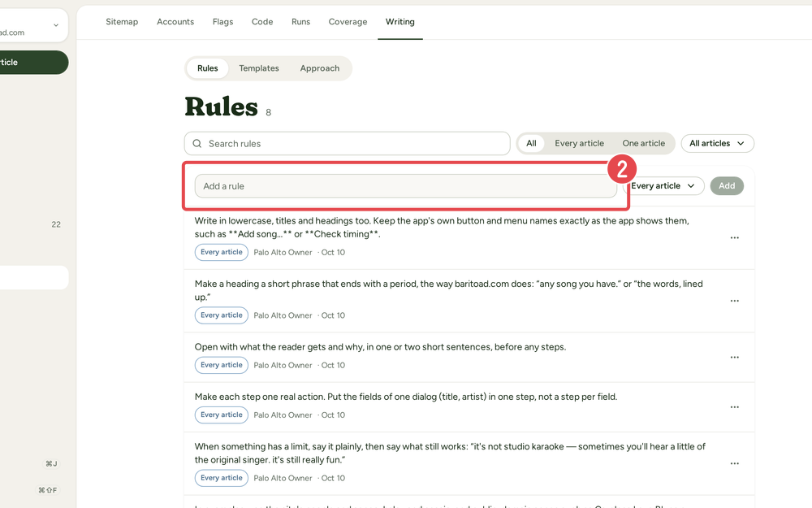The width and height of the screenshot is (812, 508).
Task: Switch to the Runs tab
Action: pos(300,22)
